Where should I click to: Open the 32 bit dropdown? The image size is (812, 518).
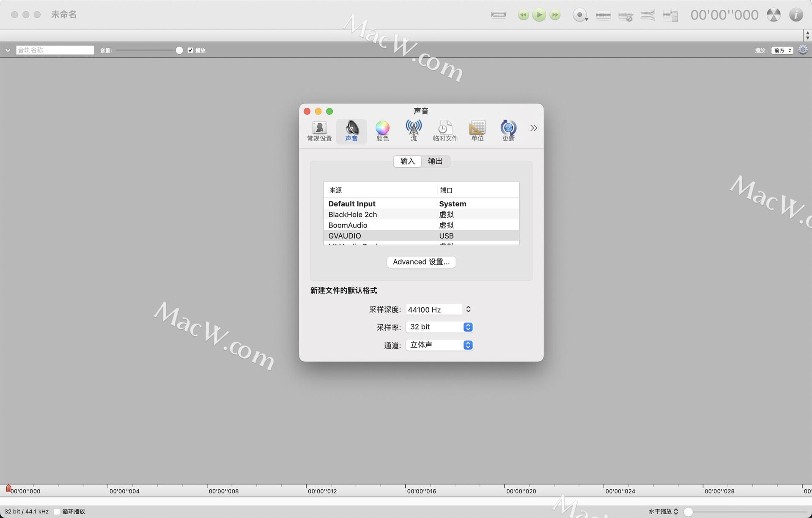439,327
